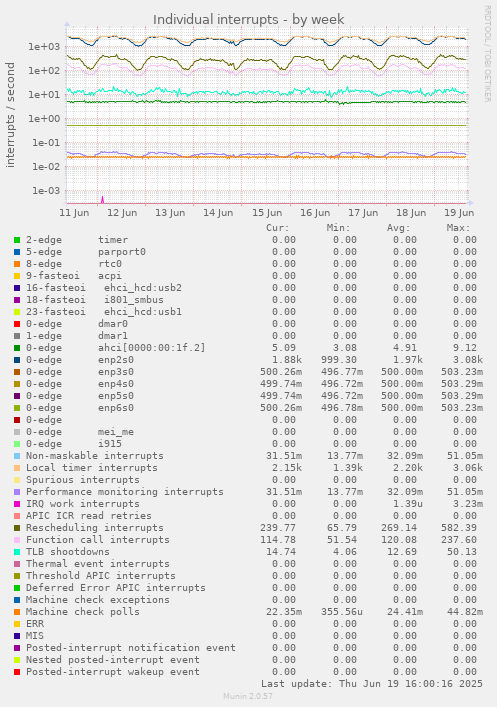Click the dark green ahci legend swatch
Screen dimensions: 497x707
pyautogui.click(x=17, y=348)
